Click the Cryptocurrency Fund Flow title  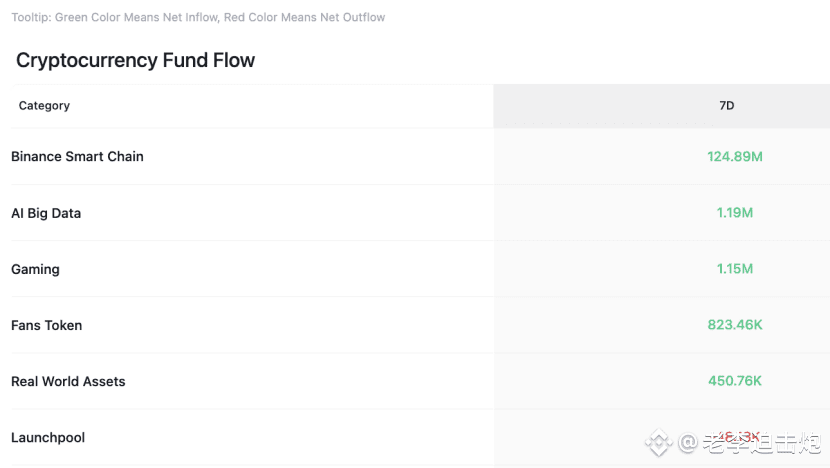tap(135, 60)
